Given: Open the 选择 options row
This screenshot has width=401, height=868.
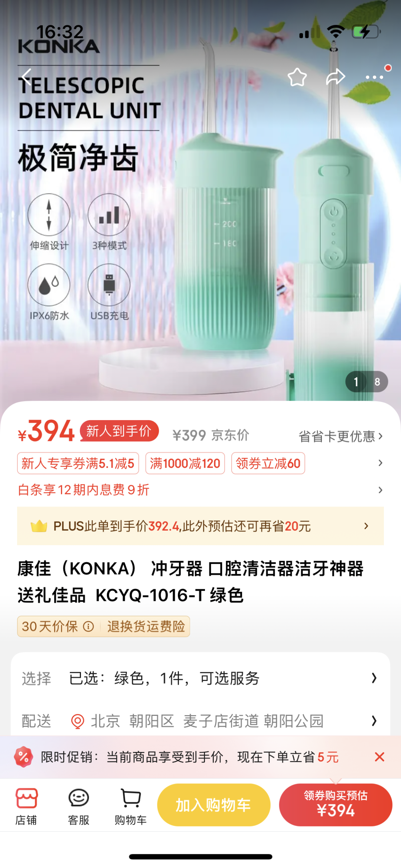Looking at the screenshot, I should coord(200,678).
